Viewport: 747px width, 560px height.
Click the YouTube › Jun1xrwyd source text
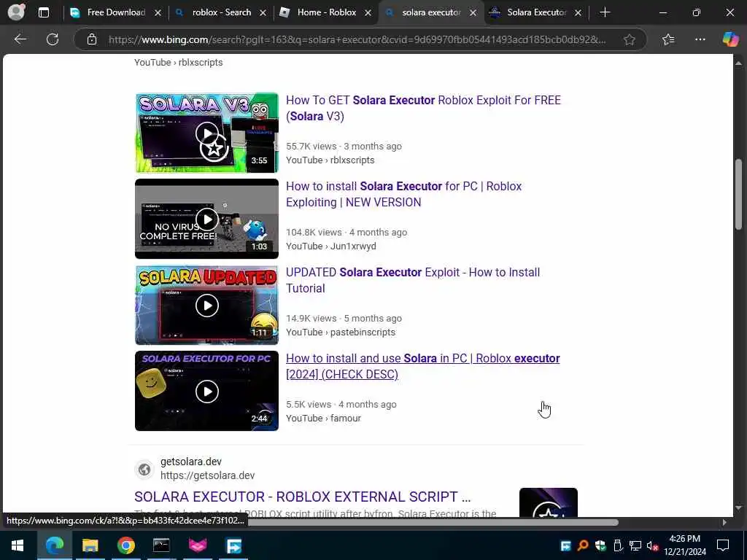tap(330, 246)
